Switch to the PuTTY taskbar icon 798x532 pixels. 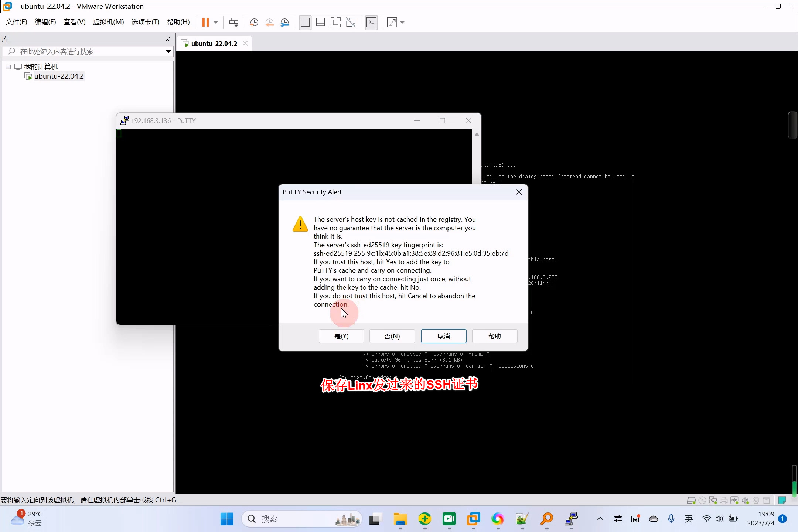tap(571, 519)
